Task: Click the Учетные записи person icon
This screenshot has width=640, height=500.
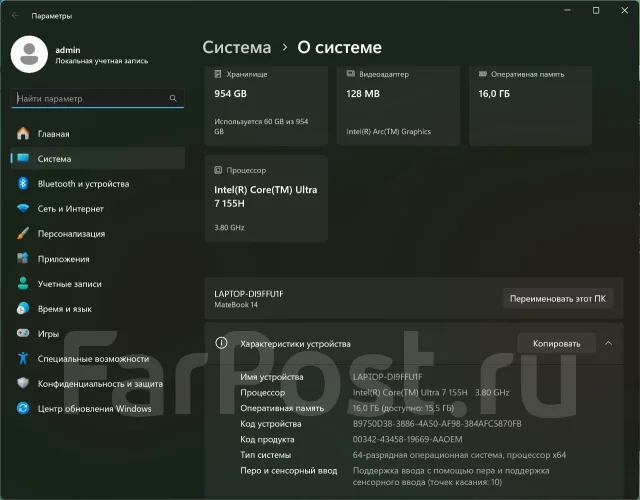Action: coord(23,283)
